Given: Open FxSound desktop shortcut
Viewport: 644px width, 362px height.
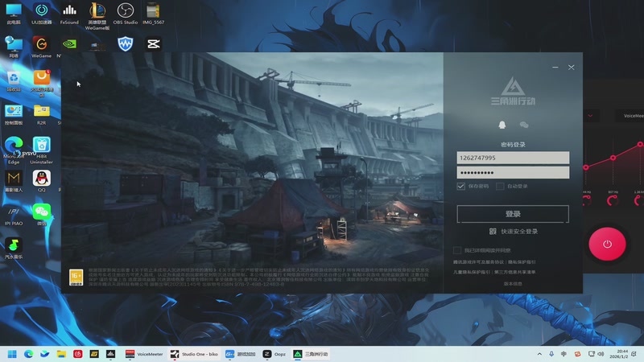Looking at the screenshot, I should 69,14.
